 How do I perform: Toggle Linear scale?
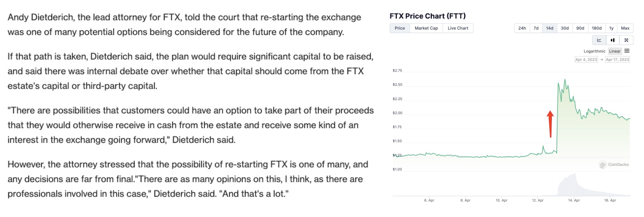point(615,51)
